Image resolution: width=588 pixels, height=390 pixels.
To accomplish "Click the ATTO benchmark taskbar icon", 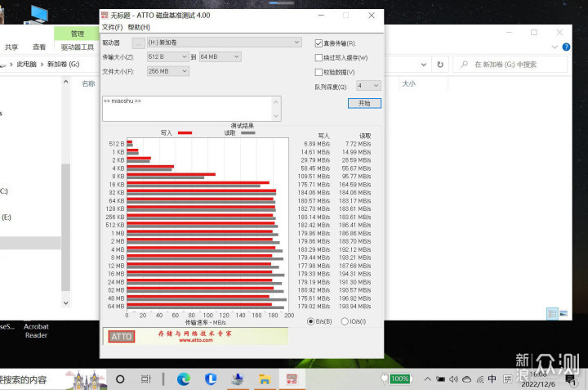I will tap(292, 379).
